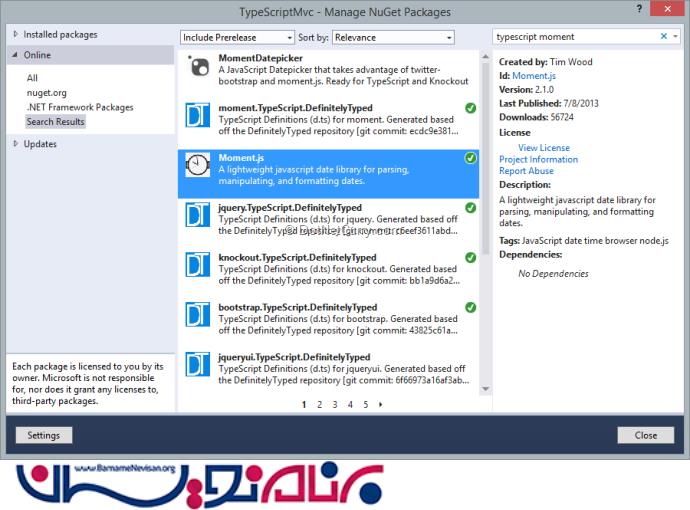
Task: Click installed checkmark on bootstrap.TypeScript.DefinitelyTyped
Action: pyautogui.click(x=470, y=307)
